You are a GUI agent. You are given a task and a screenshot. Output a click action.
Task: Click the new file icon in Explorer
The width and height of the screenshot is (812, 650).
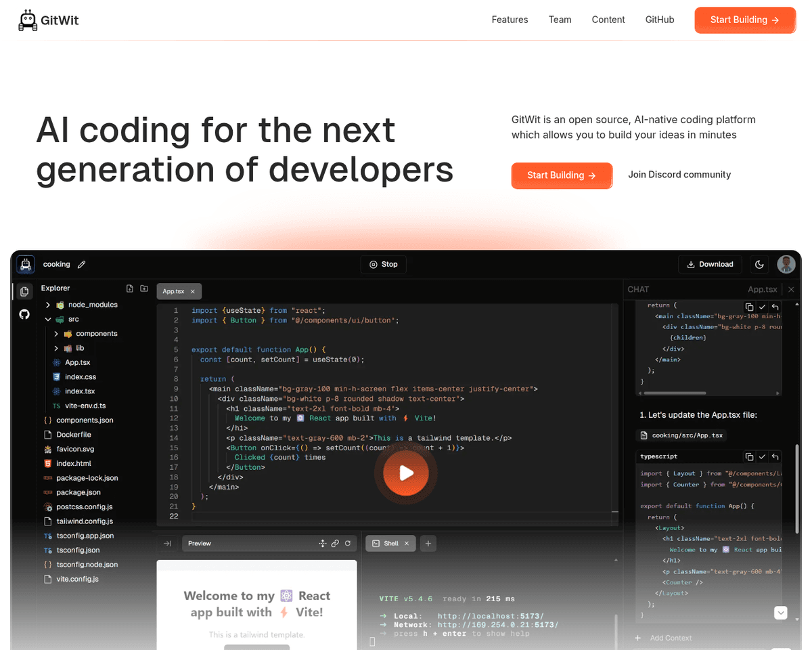[130, 288]
